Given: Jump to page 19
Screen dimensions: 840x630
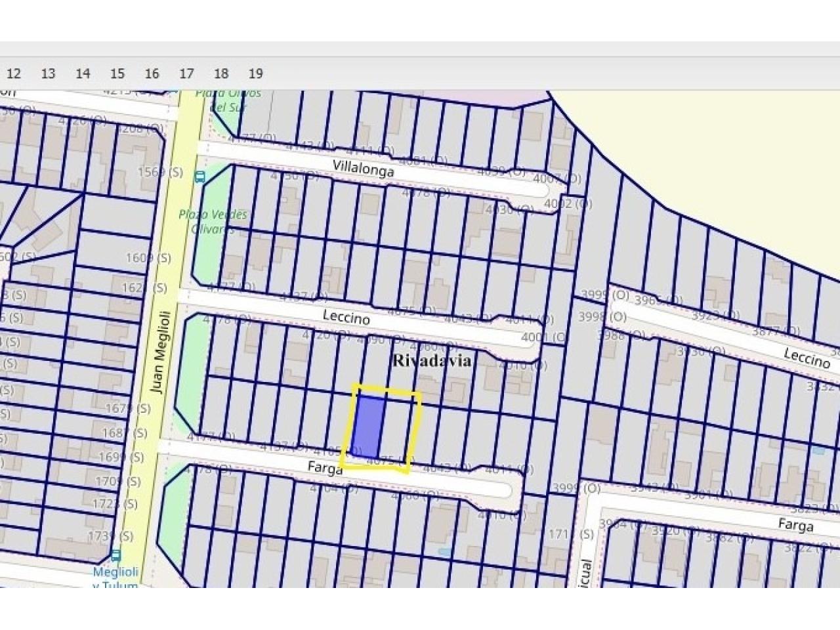Looking at the screenshot, I should 256,73.
